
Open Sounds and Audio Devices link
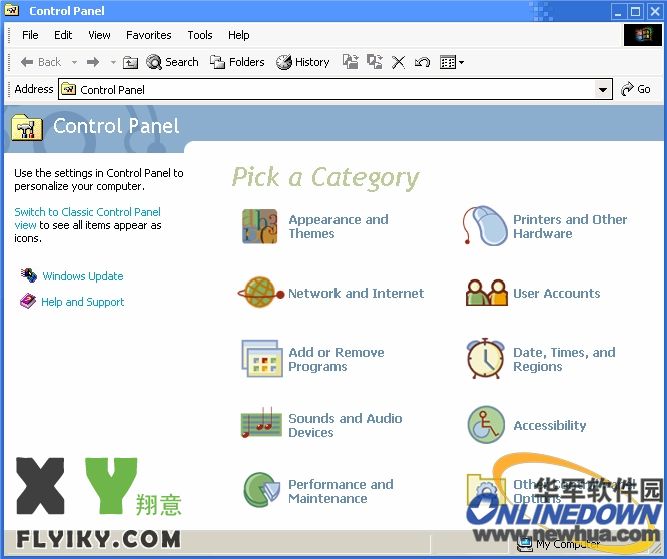345,425
